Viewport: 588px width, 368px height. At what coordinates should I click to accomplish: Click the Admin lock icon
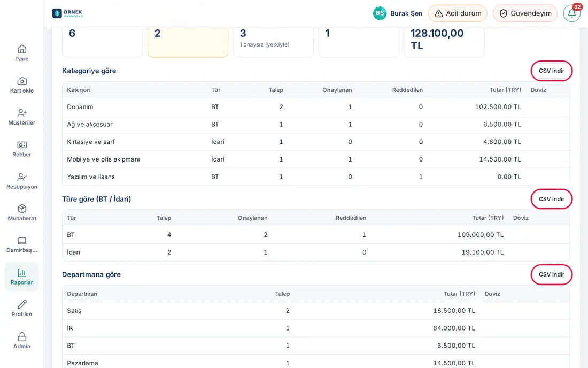click(x=22, y=336)
